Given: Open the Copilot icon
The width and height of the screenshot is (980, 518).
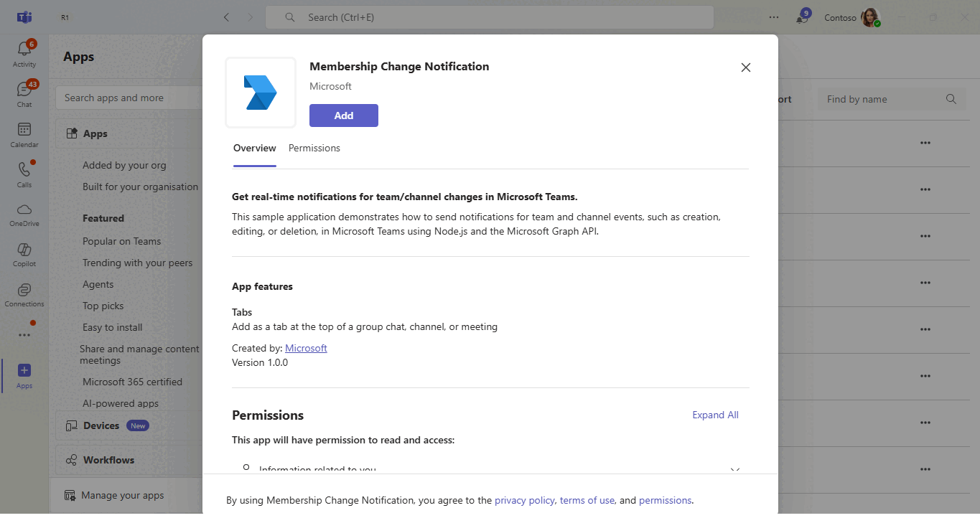Looking at the screenshot, I should pos(24,255).
